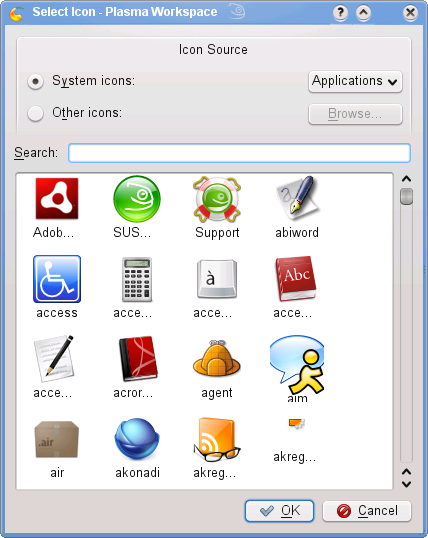This screenshot has width=428, height=538.
Task: Click the scrollbar up arrow at top
Action: pos(406,179)
